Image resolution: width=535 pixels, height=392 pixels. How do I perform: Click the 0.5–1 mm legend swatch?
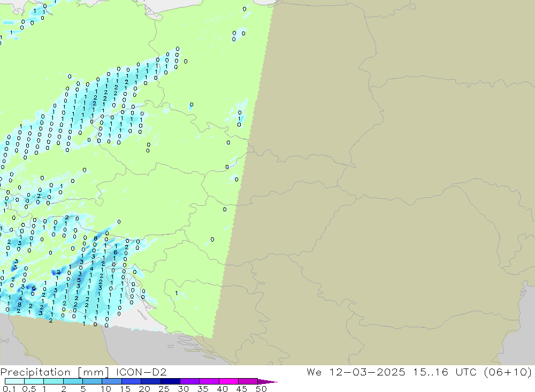[x=34, y=381]
